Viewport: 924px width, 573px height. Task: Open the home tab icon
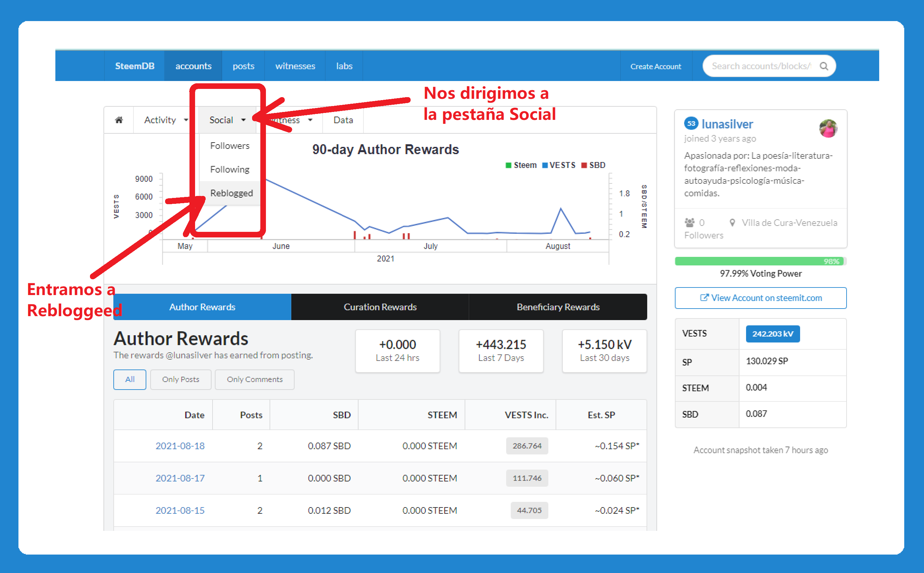[x=119, y=120]
